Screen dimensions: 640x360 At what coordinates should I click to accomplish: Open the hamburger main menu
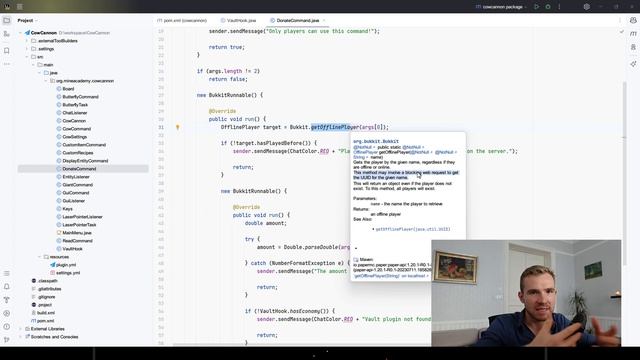(20, 7)
